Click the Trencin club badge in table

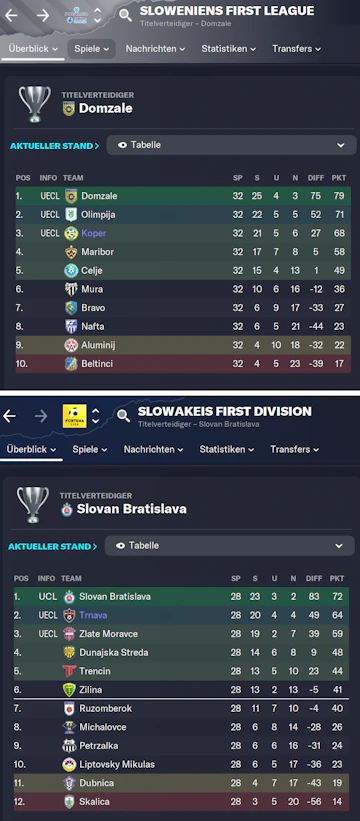click(69, 671)
